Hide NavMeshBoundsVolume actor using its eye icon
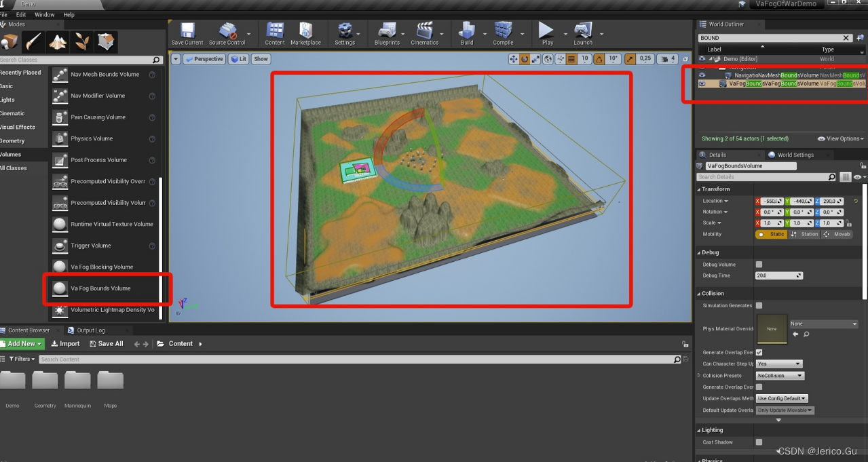868x462 pixels. tap(702, 75)
